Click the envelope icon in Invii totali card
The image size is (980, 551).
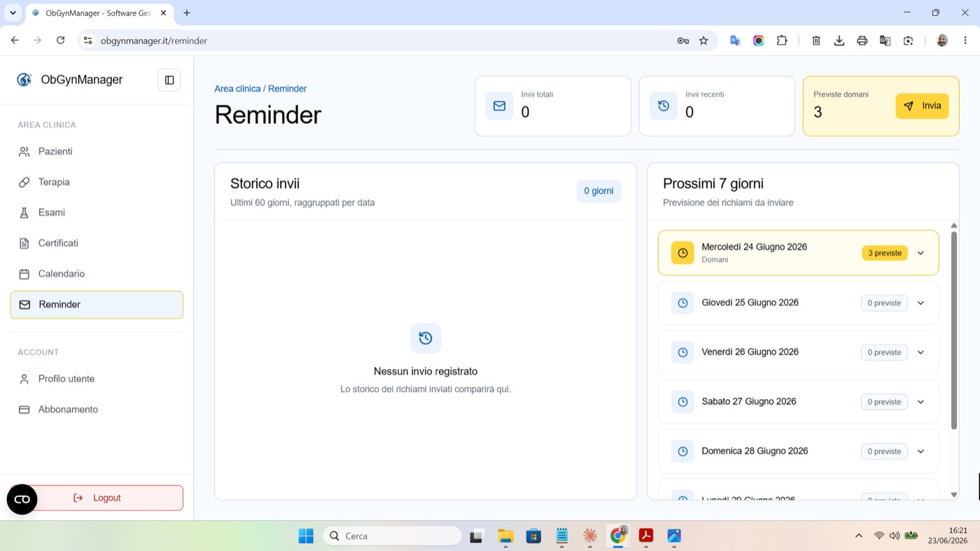[499, 106]
